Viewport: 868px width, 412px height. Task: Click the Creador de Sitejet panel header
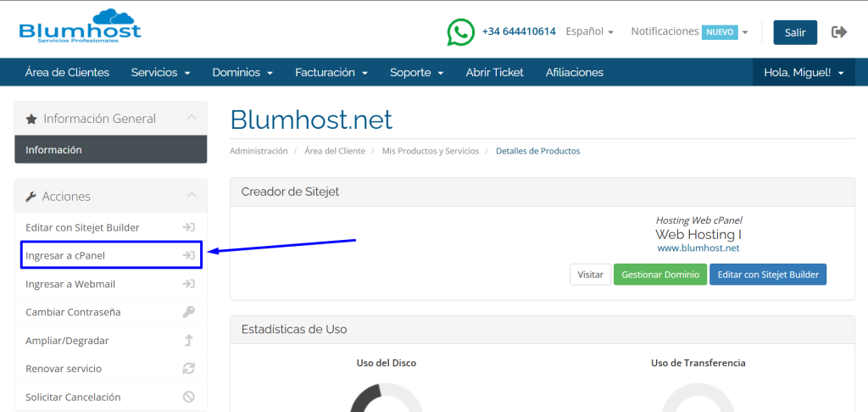(542, 192)
